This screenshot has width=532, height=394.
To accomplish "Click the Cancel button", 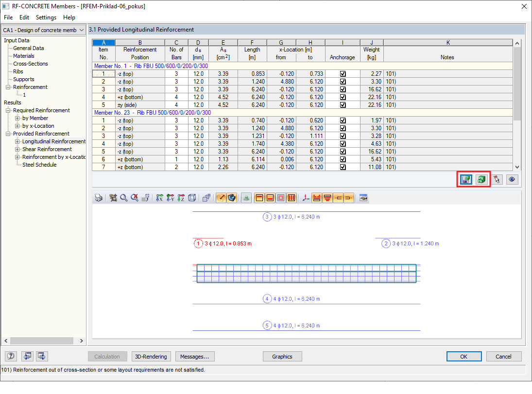I will (503, 357).
